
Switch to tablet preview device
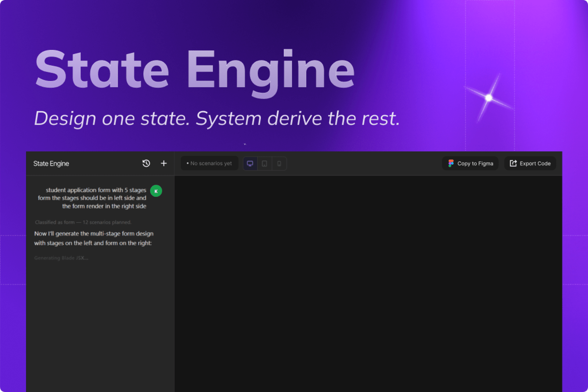point(265,163)
